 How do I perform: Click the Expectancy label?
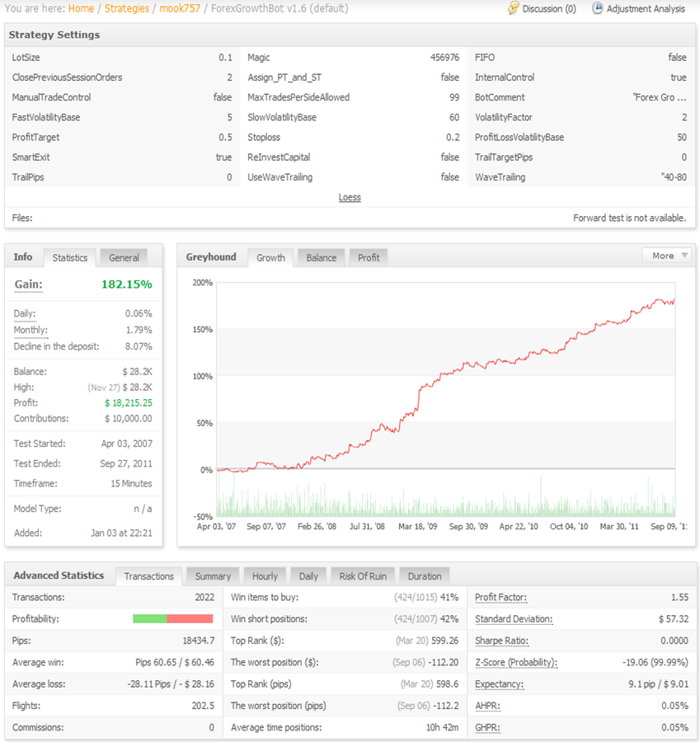coord(500,683)
